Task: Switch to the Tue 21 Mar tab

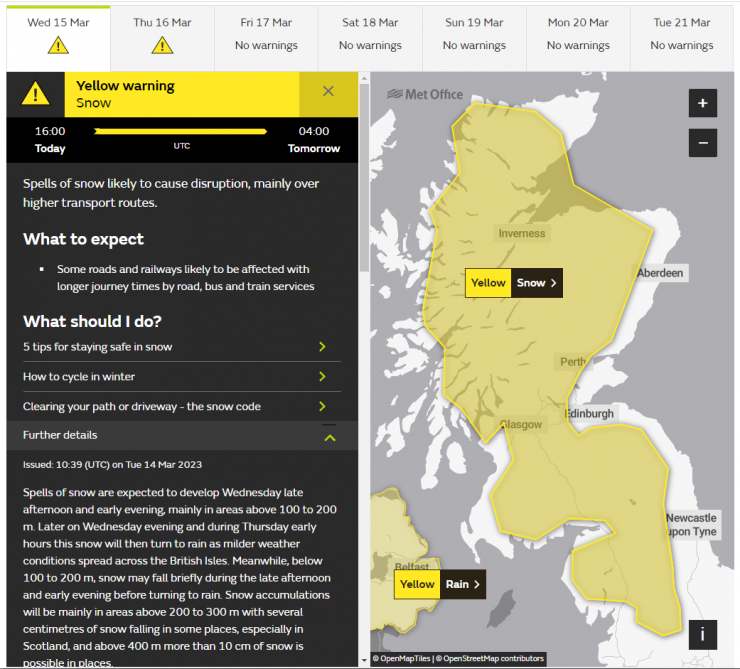Action: click(x=682, y=34)
